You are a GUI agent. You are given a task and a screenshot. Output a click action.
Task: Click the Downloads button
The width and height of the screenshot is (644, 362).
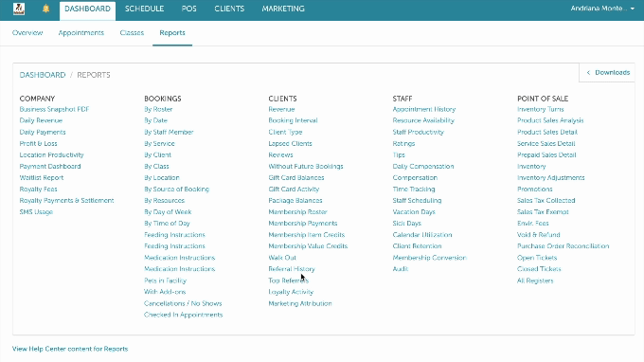(x=607, y=72)
